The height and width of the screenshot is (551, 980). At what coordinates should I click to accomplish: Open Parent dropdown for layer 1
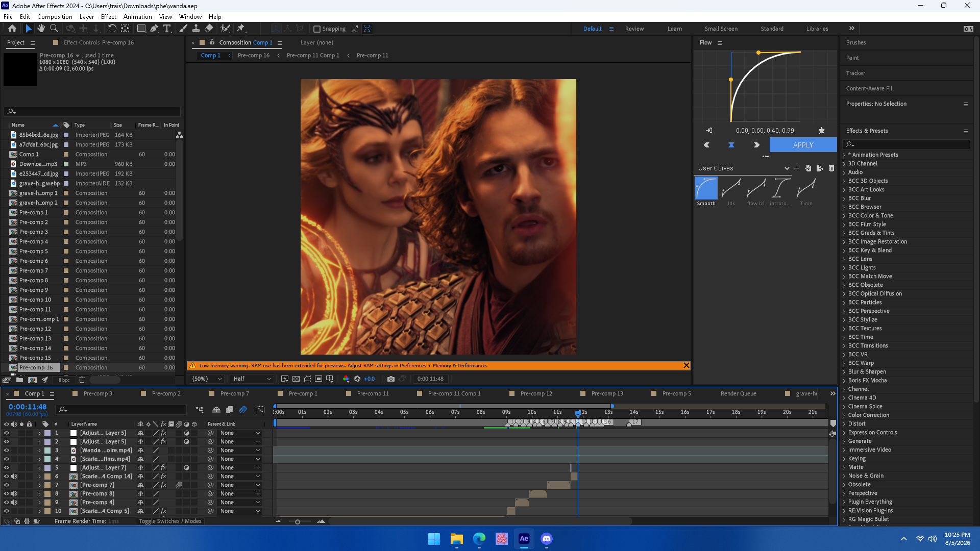point(240,433)
